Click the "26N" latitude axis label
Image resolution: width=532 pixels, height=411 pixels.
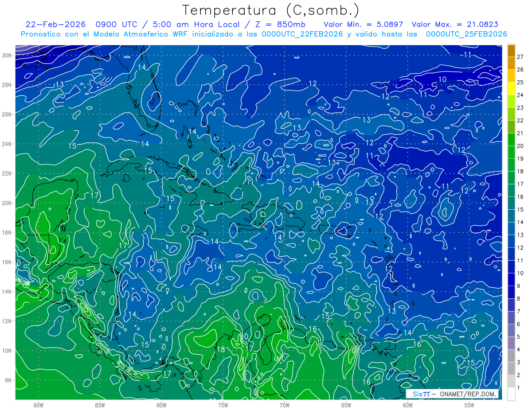(x=7, y=114)
